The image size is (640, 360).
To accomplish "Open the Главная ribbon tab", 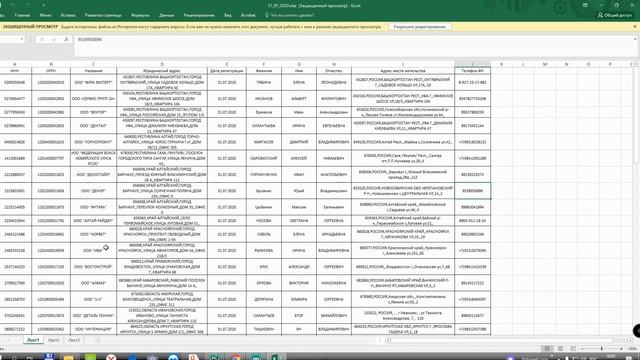I will tap(22, 15).
